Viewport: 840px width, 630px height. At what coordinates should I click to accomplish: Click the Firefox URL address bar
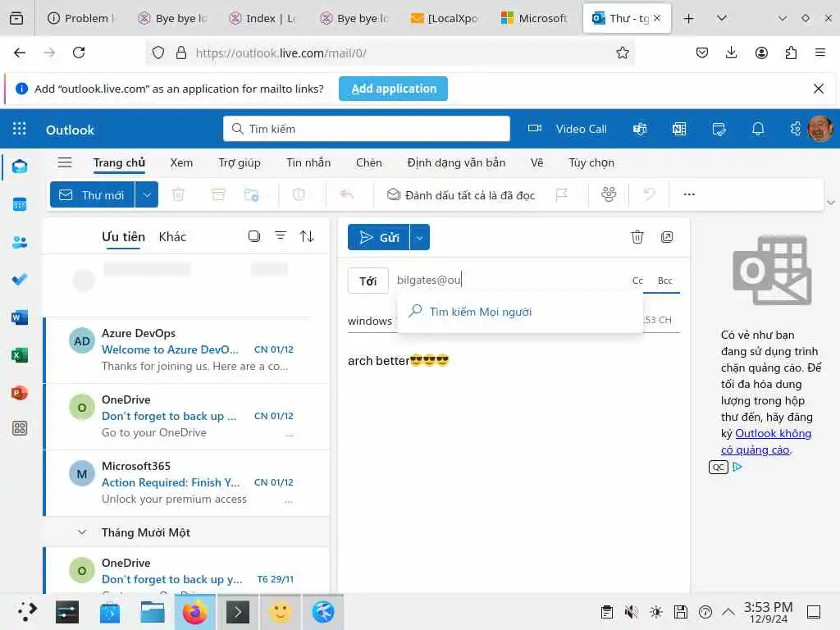(390, 52)
